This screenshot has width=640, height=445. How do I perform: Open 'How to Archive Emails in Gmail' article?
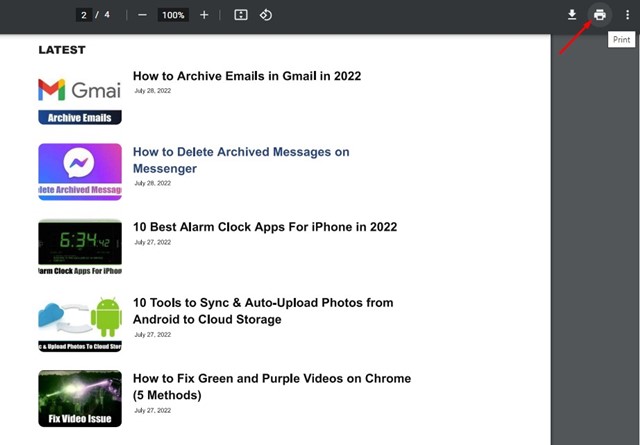(246, 76)
